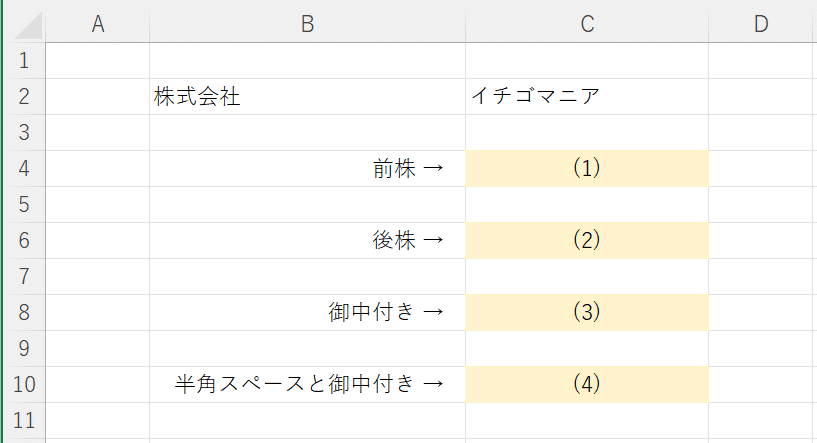Select row 10 header
The width and height of the screenshot is (817, 443).
point(24,384)
